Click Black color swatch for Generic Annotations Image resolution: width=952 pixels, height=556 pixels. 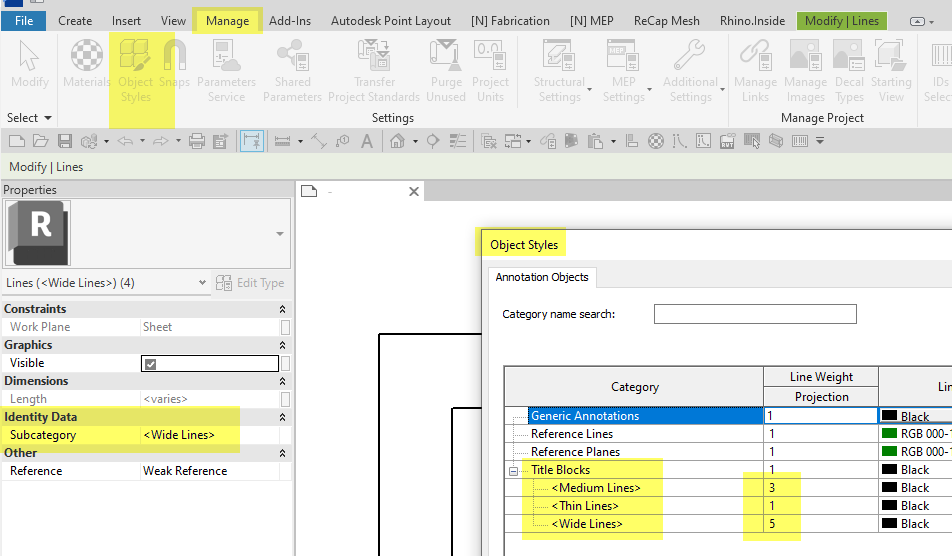889,416
